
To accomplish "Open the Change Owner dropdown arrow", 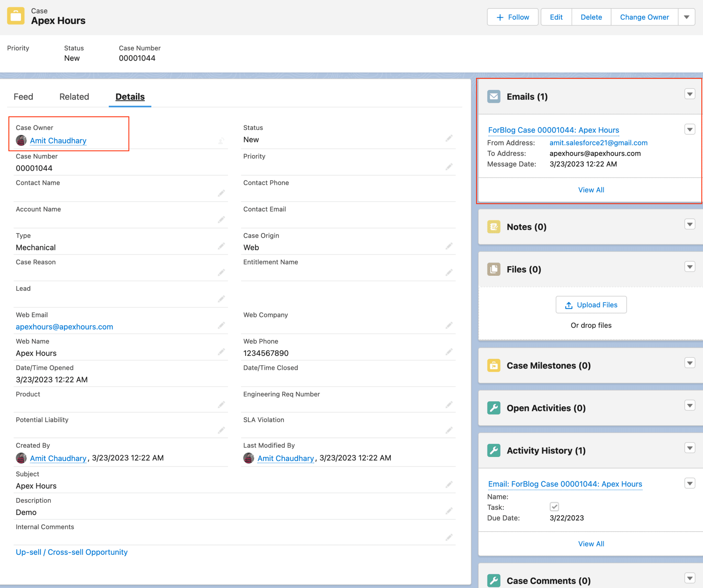I will (687, 17).
